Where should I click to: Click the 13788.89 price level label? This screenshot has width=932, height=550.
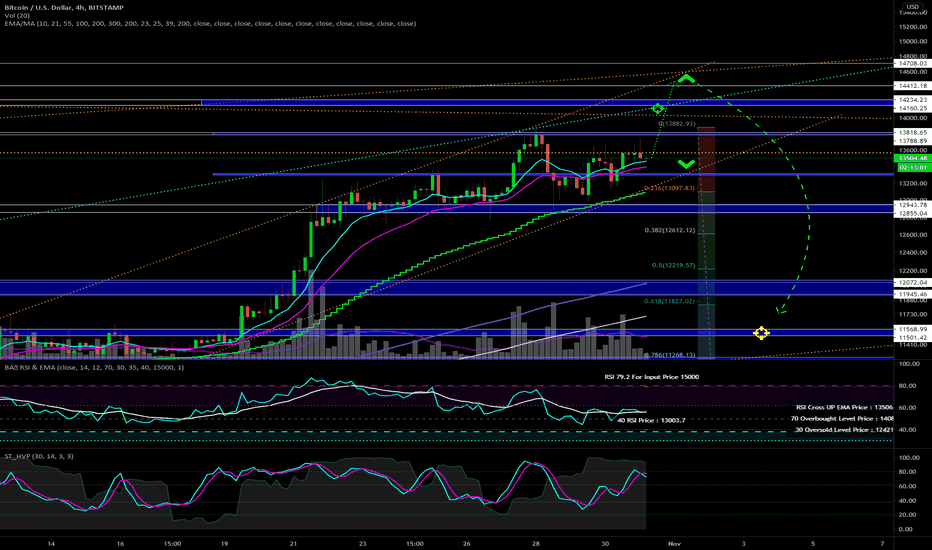coord(913,141)
